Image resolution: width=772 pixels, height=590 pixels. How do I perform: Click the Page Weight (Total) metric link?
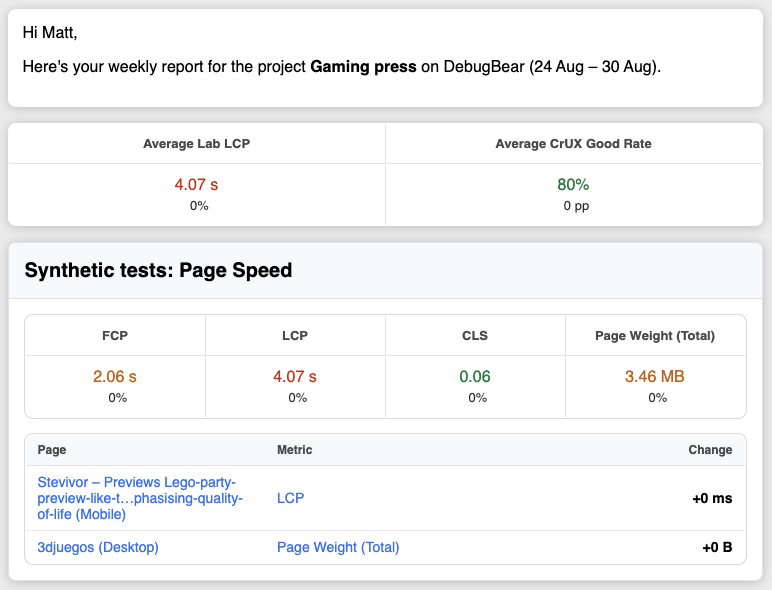click(338, 547)
